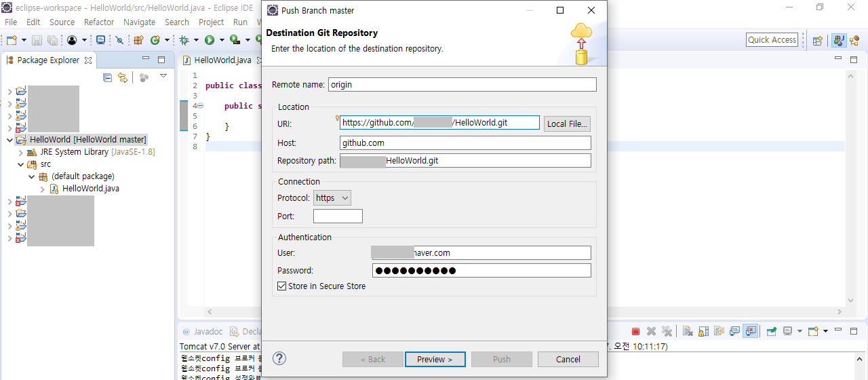The image size is (868, 380).
Task: Click the Pin Console icon
Action: (772, 332)
